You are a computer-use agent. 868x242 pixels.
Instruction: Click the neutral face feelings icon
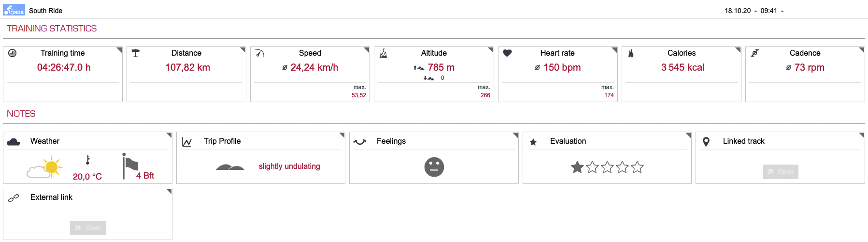[434, 167]
